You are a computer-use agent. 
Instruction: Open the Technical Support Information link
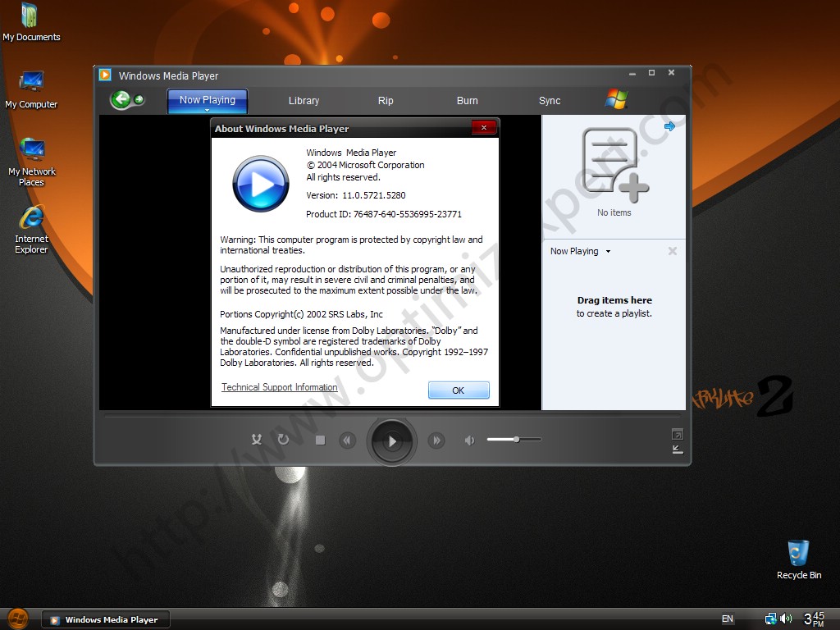(x=280, y=387)
